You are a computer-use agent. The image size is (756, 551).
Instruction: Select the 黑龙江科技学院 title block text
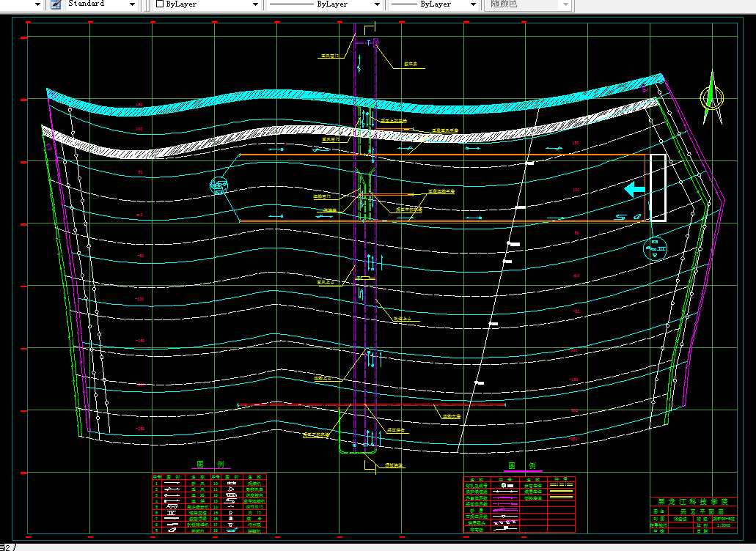tap(693, 501)
